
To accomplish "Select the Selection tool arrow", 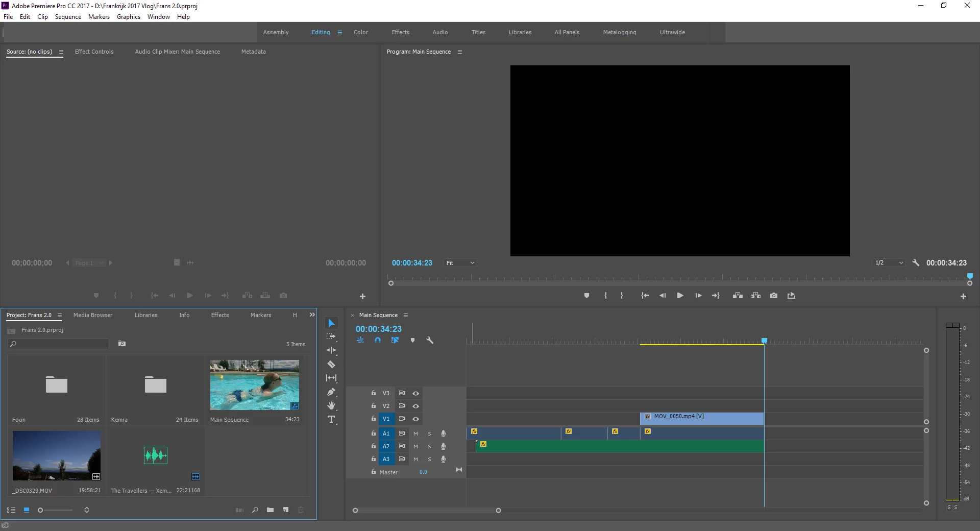I will pos(331,323).
